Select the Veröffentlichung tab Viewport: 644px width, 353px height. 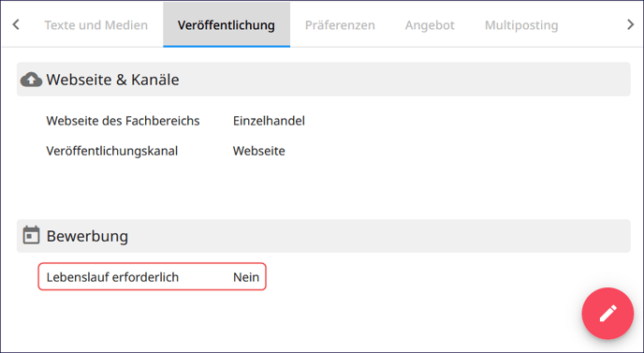(x=227, y=25)
